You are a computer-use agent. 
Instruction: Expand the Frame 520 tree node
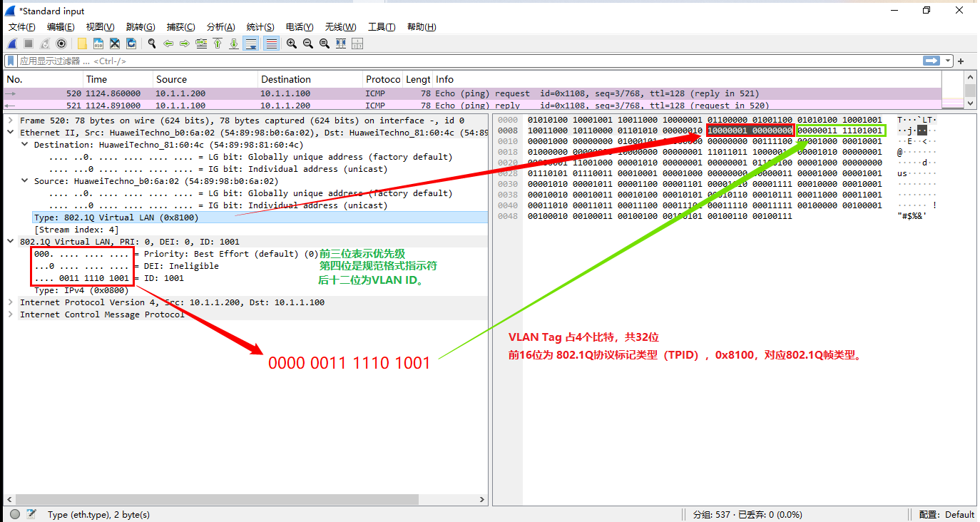tap(11, 121)
